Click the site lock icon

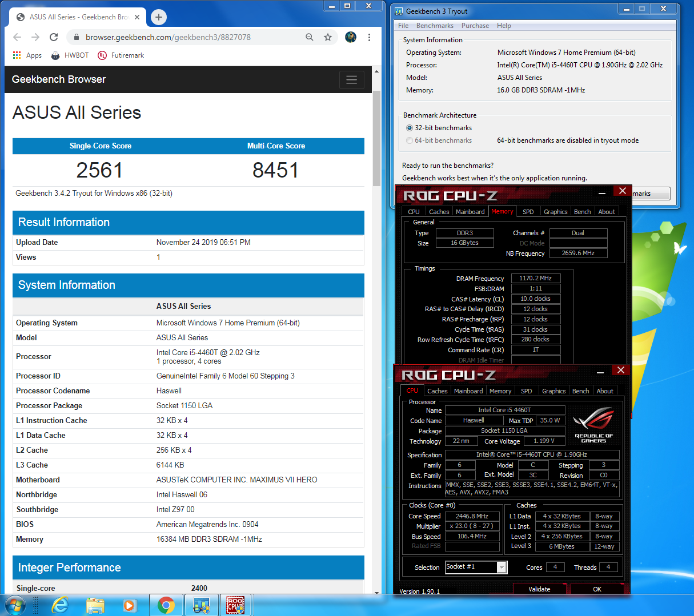[76, 37]
